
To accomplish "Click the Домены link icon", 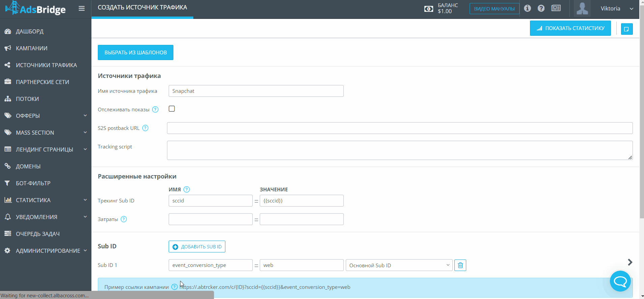I will (x=8, y=166).
